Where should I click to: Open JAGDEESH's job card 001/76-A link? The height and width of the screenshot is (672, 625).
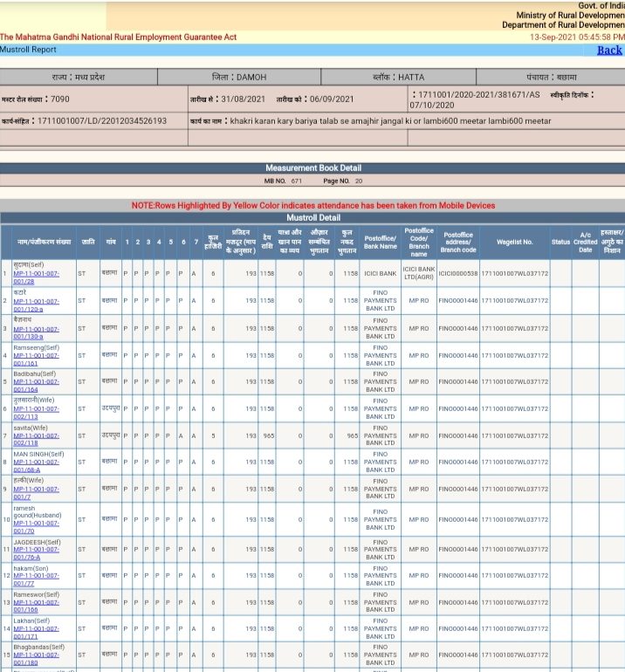(36, 552)
